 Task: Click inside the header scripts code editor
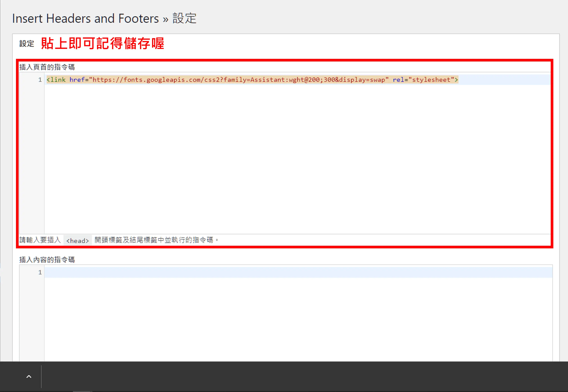285,153
